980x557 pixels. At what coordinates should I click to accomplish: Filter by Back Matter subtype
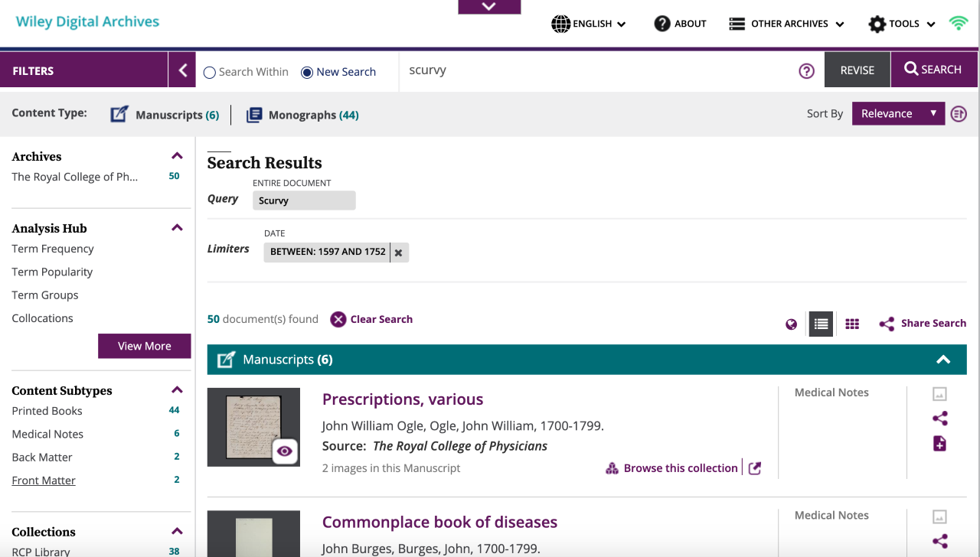tap(42, 457)
